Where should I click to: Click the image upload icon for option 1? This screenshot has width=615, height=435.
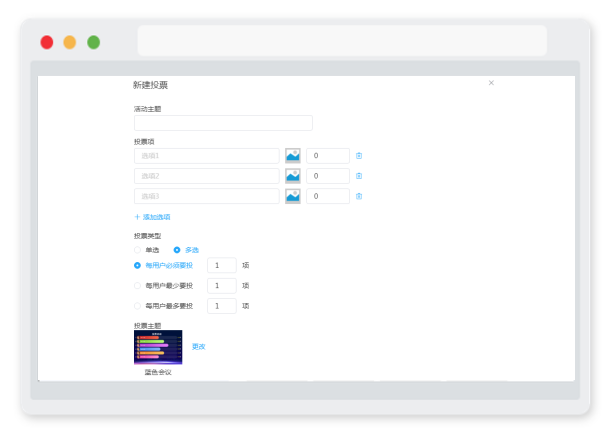click(293, 156)
